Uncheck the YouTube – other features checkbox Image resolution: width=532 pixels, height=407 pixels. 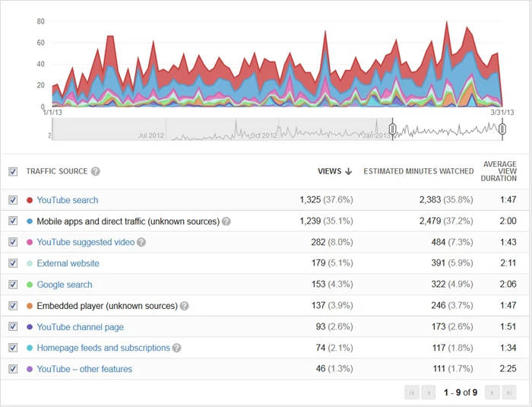tap(13, 369)
